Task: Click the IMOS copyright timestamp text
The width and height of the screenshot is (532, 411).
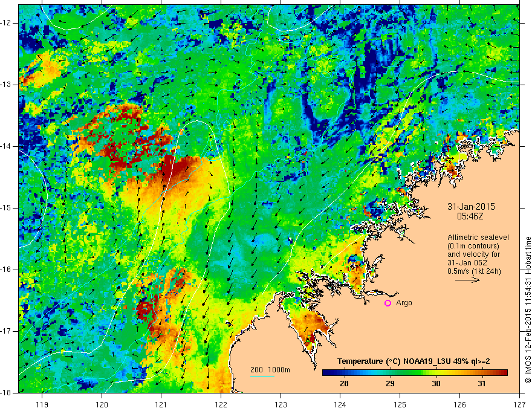Action: 528,310
